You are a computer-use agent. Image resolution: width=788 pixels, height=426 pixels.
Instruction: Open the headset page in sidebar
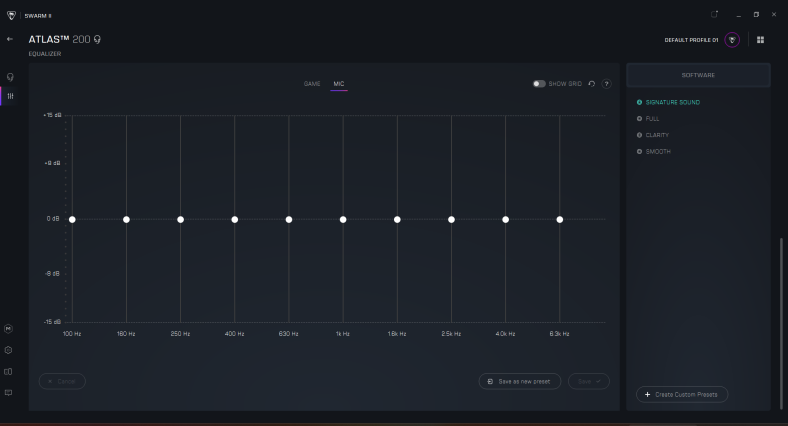point(10,76)
